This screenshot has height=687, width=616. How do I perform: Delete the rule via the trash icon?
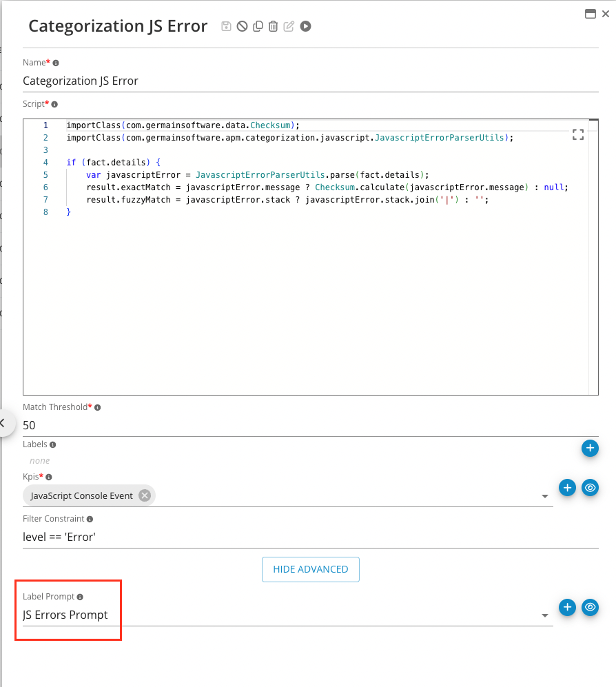pyautogui.click(x=273, y=26)
